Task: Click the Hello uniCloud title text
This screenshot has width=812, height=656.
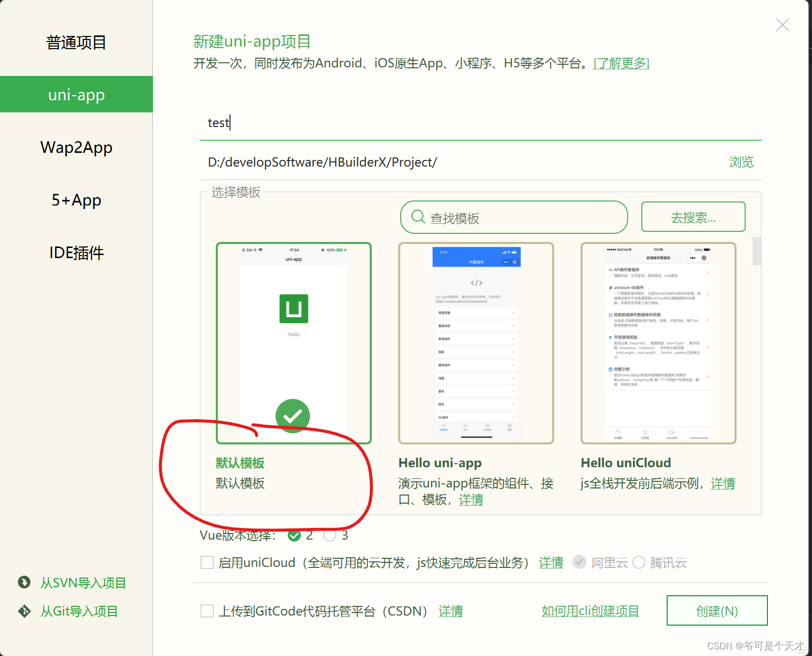Action: pyautogui.click(x=626, y=463)
